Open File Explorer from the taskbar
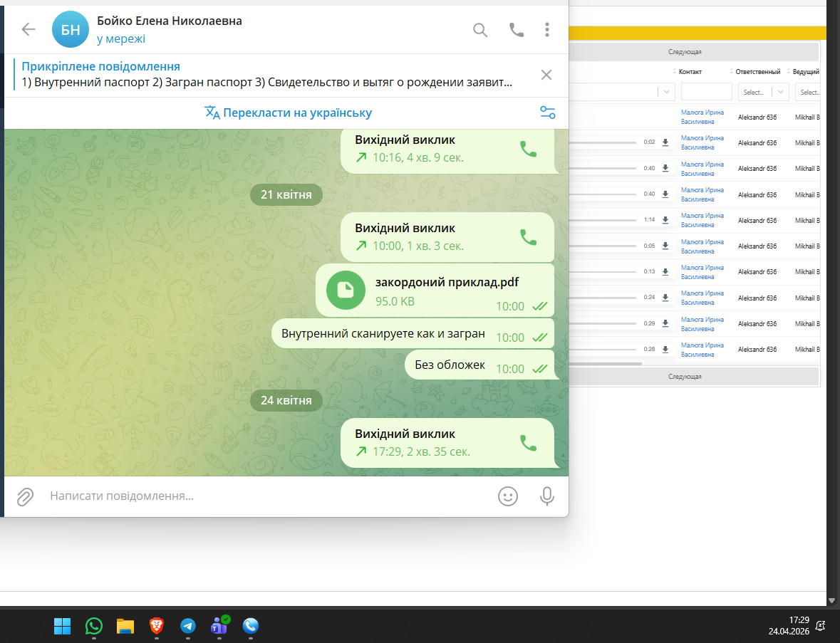840x643 pixels. (125, 626)
